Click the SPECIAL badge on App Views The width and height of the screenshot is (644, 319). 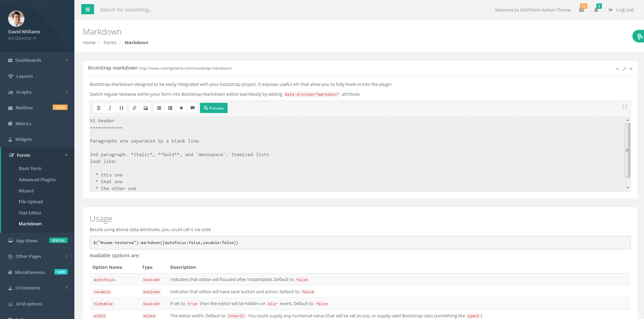click(x=58, y=240)
